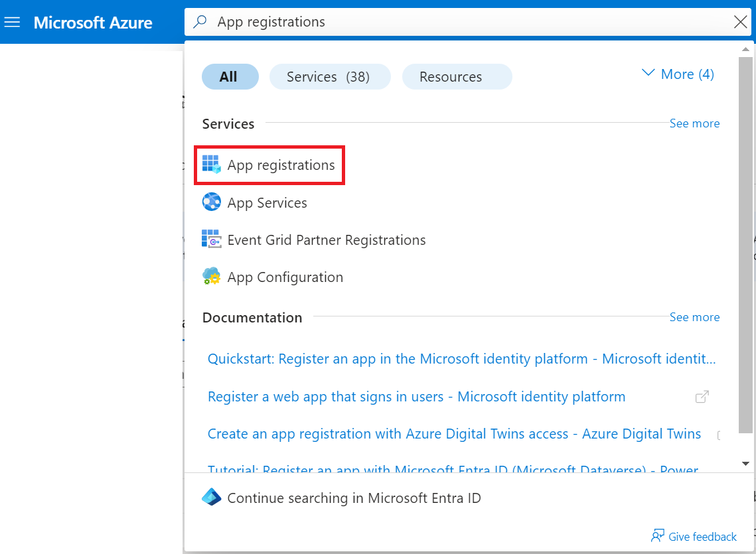Image resolution: width=756 pixels, height=554 pixels.
Task: Click the App Configuration icon
Action: [x=211, y=277]
